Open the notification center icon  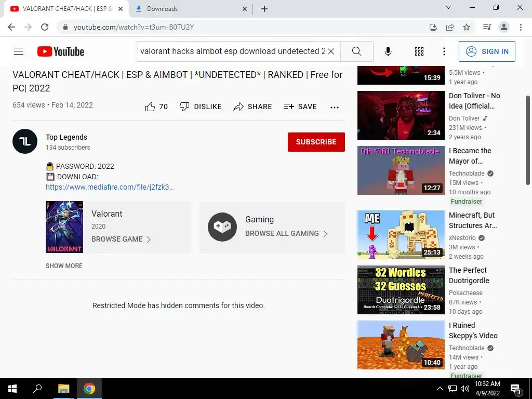coord(516,390)
